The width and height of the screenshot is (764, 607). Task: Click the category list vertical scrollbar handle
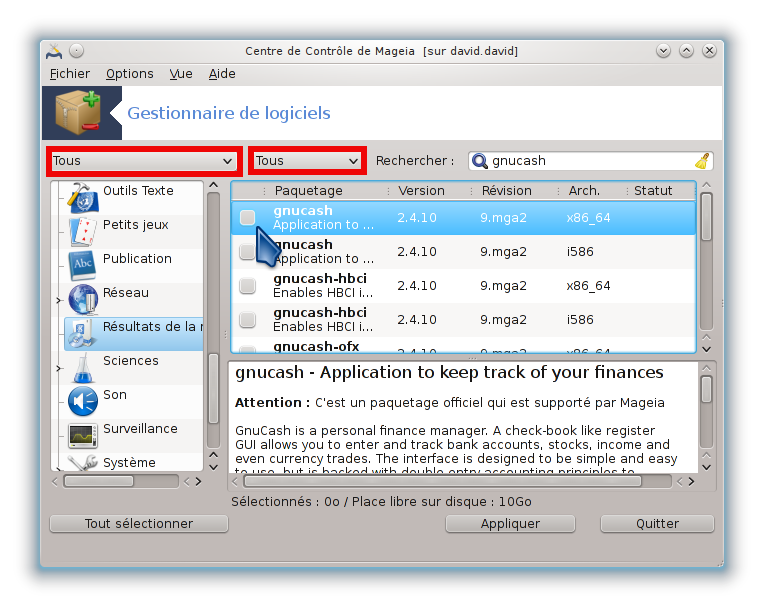[213, 388]
